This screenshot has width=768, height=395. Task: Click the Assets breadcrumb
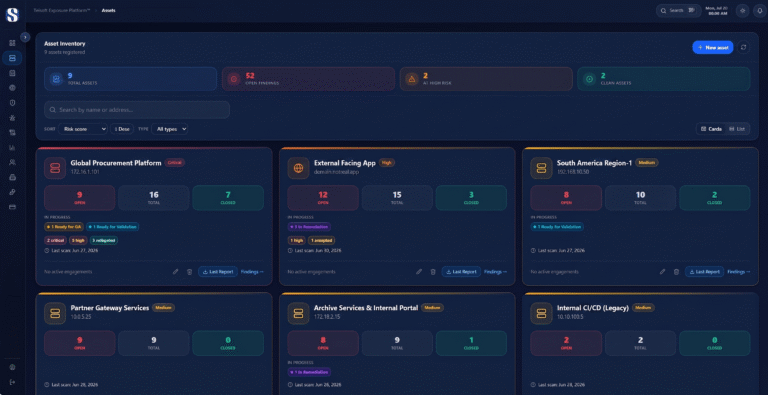click(x=109, y=10)
